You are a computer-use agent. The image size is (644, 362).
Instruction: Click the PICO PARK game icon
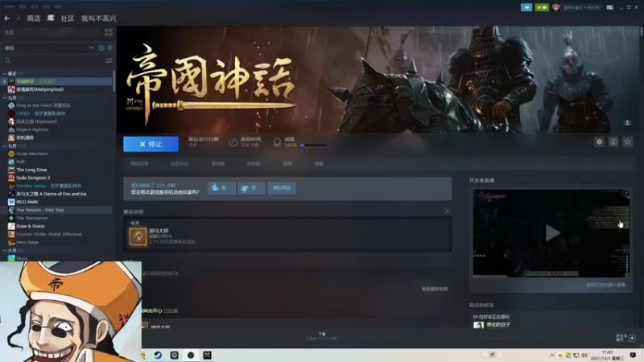(x=11, y=202)
